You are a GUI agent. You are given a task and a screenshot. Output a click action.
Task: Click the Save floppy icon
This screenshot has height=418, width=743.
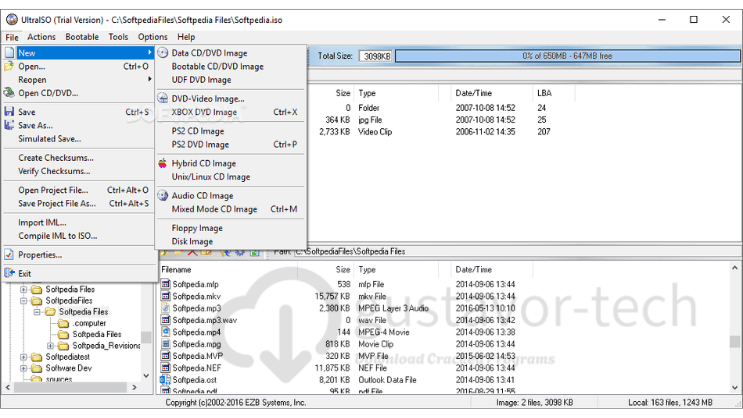(9, 111)
